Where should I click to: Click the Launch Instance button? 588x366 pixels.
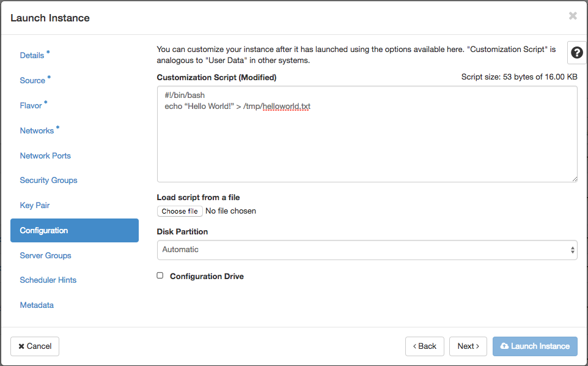[x=535, y=346]
